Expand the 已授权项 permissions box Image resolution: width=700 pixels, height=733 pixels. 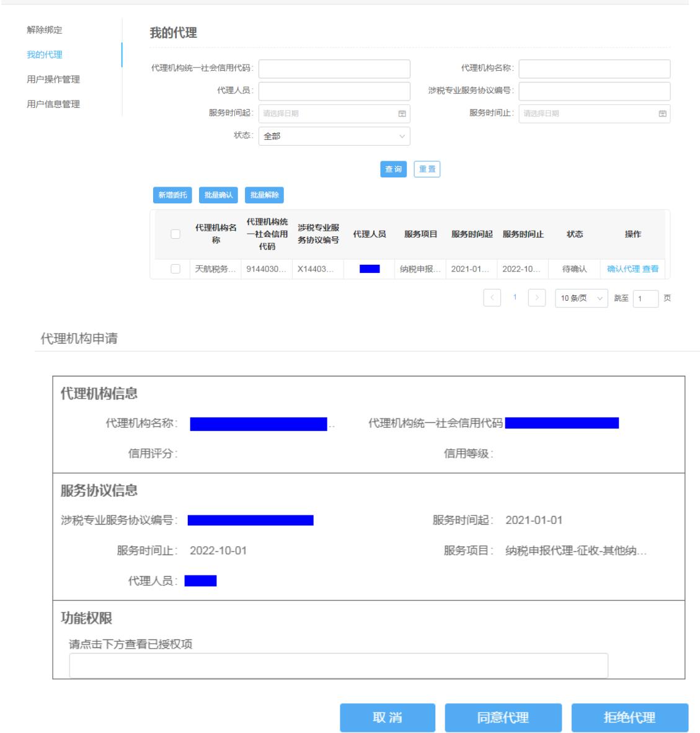339,665
